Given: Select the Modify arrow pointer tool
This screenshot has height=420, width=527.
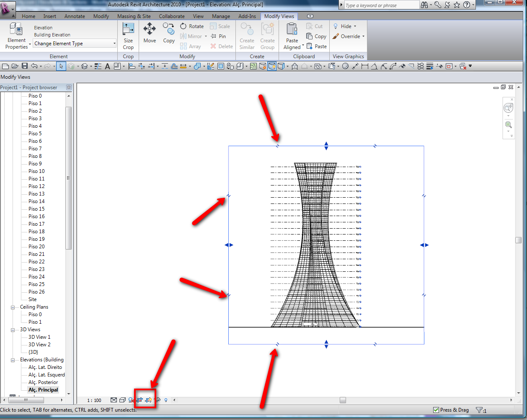Looking at the screenshot, I should 61,66.
